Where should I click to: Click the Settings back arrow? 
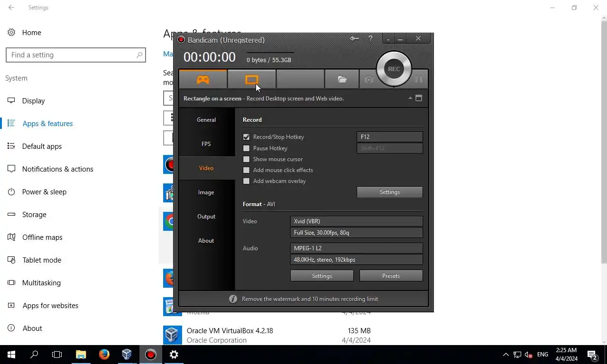tap(11, 8)
